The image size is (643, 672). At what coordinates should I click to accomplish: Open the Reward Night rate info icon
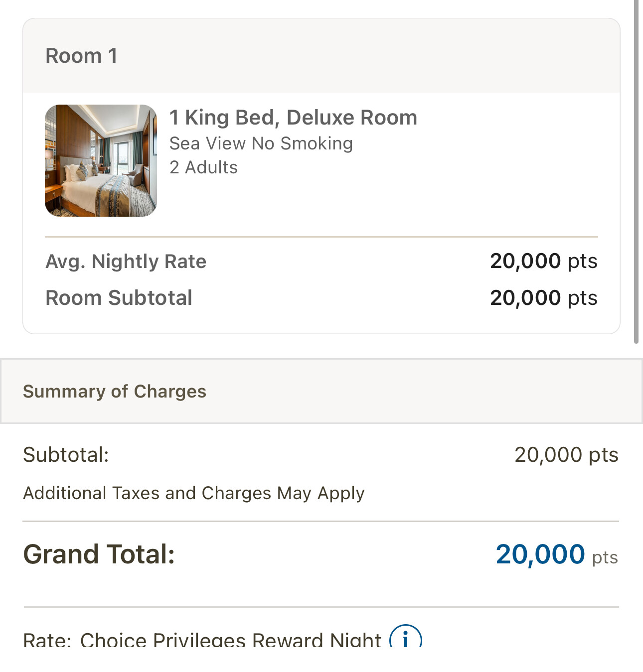(405, 636)
